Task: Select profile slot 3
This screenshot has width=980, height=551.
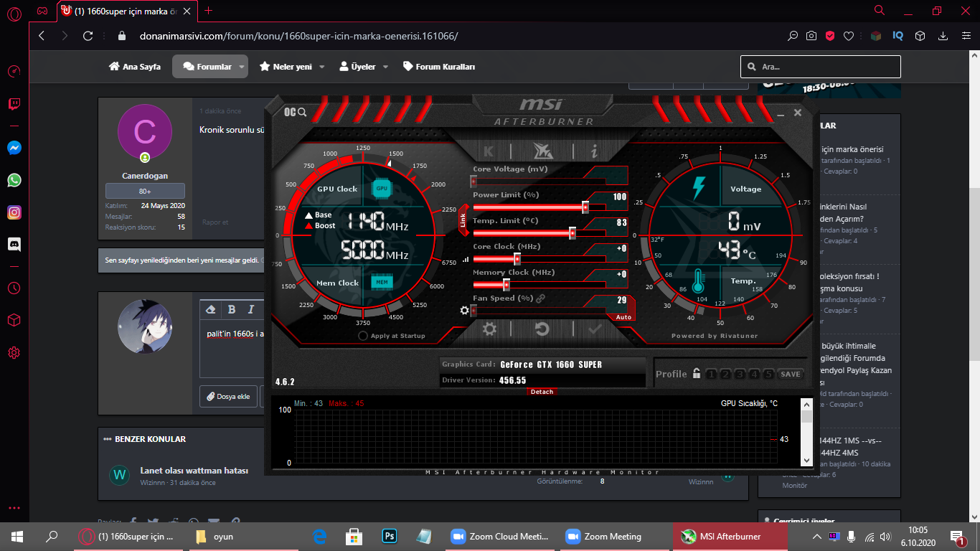Action: pyautogui.click(x=740, y=374)
